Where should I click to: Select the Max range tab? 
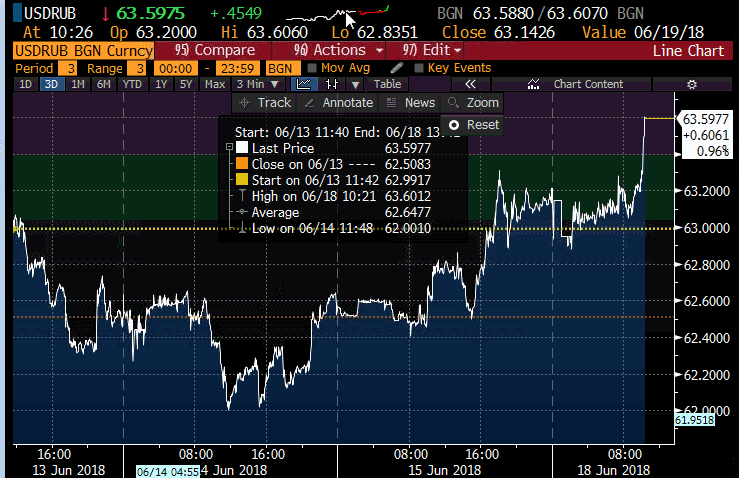(215, 84)
